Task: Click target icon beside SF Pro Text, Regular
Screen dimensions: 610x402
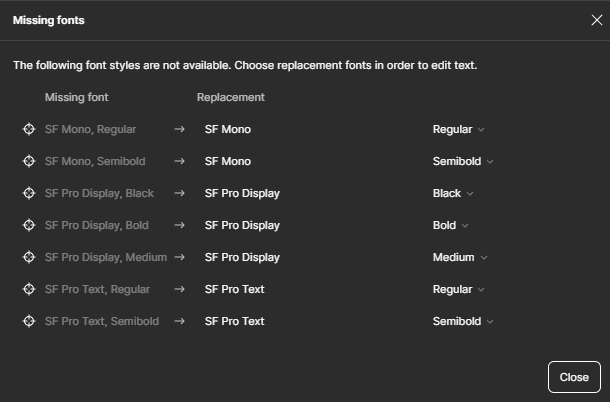Action: tap(29, 289)
